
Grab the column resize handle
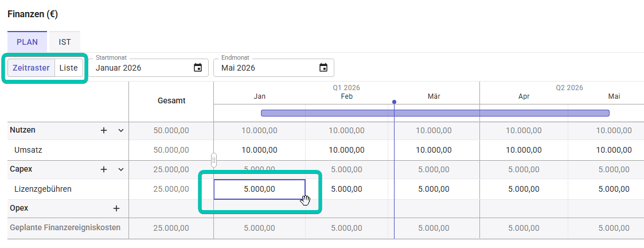[214, 160]
